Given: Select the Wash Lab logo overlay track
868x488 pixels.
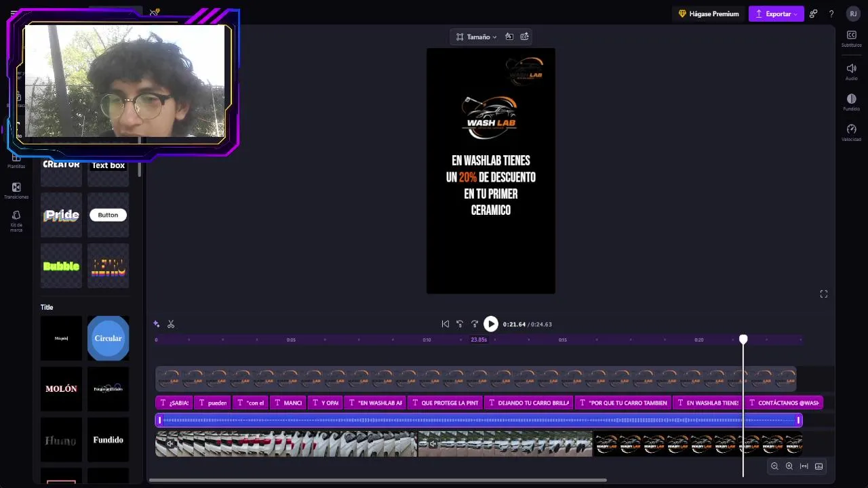Looking at the screenshot, I should [475, 379].
